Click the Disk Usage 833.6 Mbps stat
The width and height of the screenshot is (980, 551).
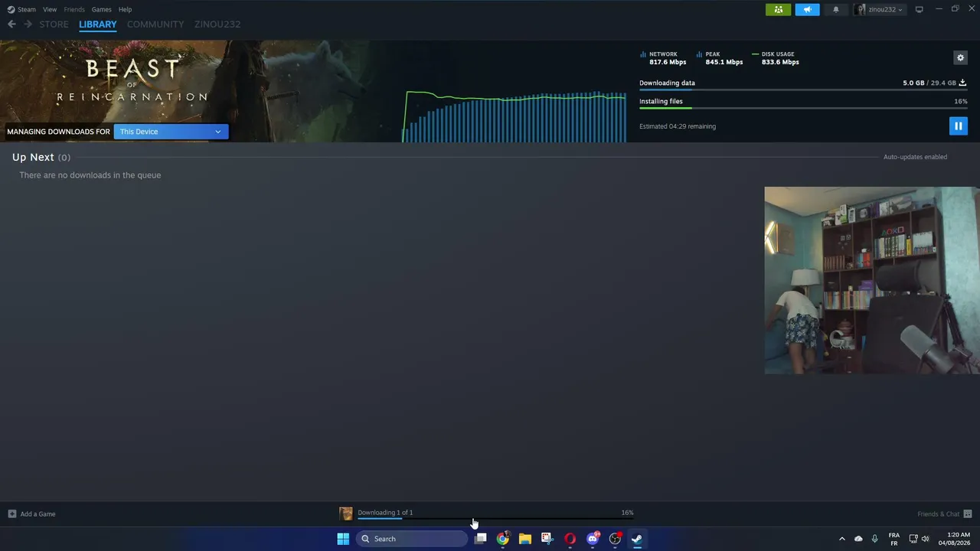point(776,58)
